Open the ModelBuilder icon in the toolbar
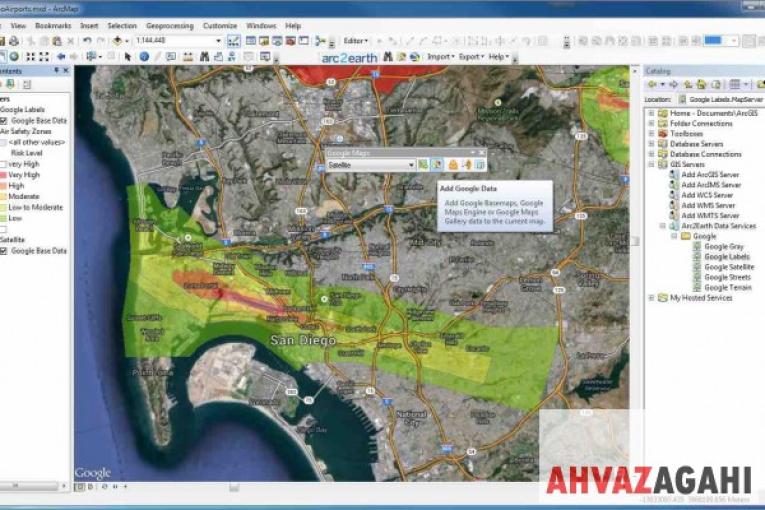Screen dimensions: 765x510 [320, 41]
